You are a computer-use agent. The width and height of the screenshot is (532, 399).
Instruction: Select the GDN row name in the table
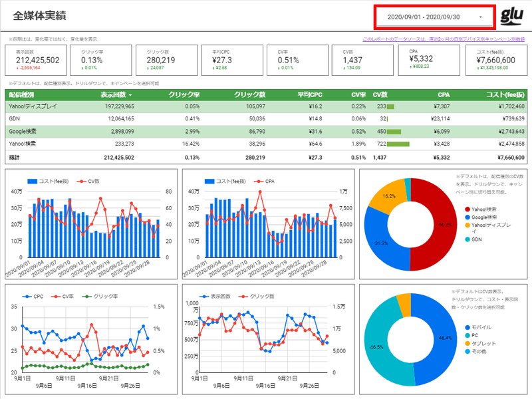14,119
